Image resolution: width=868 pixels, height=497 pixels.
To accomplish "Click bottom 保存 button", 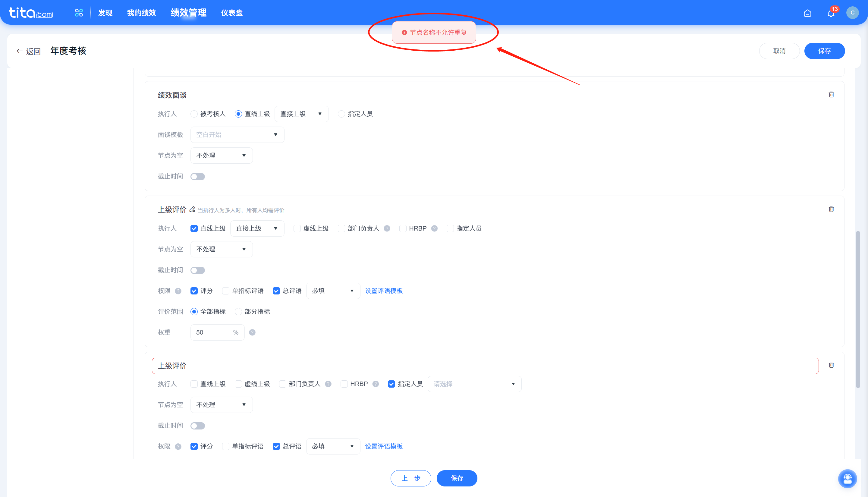I will tap(457, 478).
